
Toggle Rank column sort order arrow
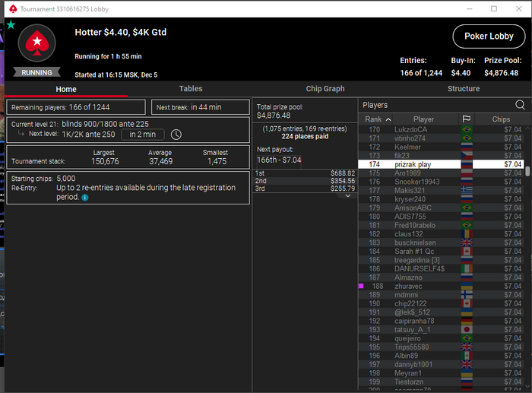[388, 119]
